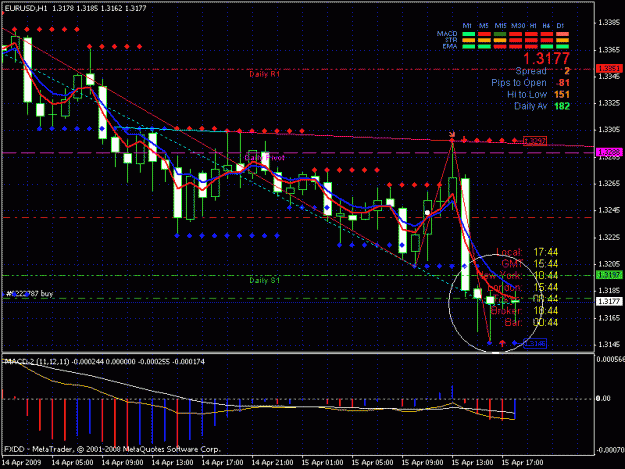Select the #222787 buy order label
The image size is (625, 469).
click(29, 294)
